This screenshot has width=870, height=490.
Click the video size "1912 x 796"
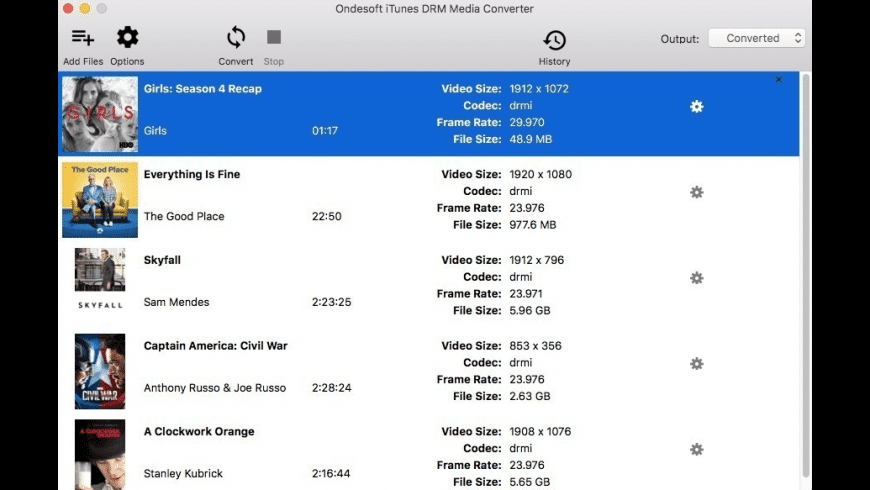(537, 260)
